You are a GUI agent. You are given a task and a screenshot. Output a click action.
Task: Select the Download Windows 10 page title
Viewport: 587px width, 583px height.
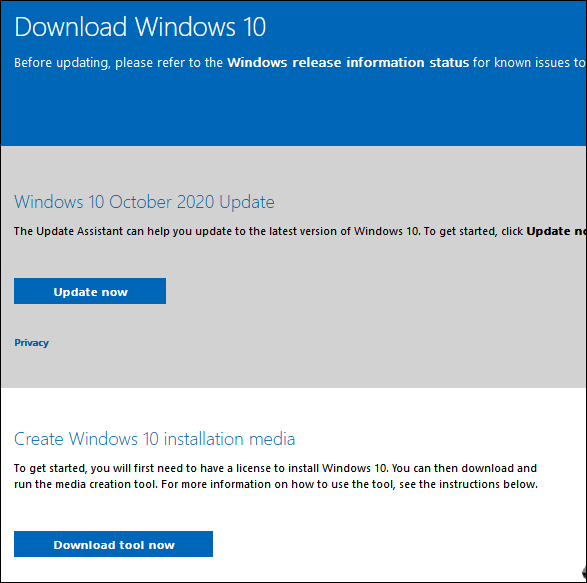click(x=140, y=27)
